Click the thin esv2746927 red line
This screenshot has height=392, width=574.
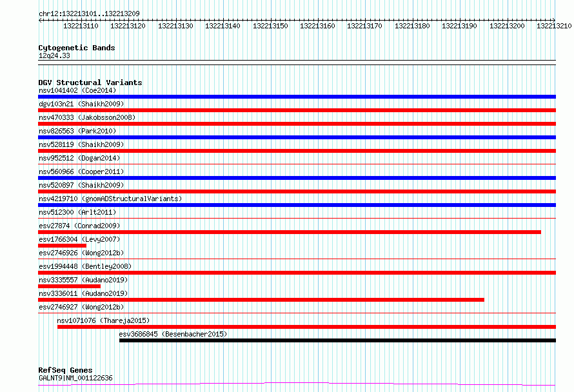(x=297, y=313)
